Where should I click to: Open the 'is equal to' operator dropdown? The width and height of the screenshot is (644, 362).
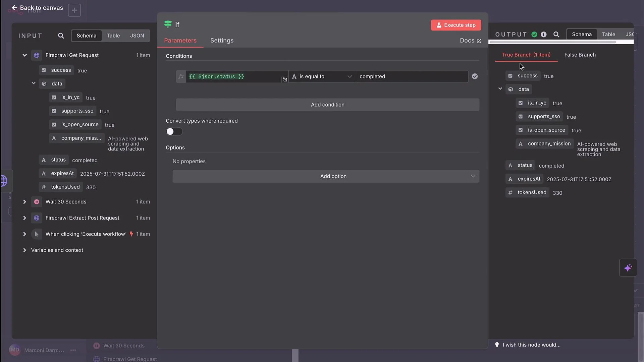coord(322,76)
